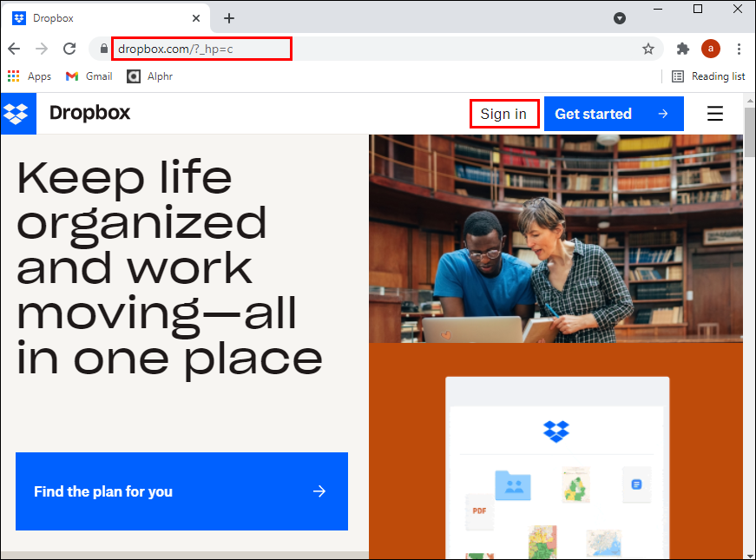The width and height of the screenshot is (756, 560).
Task: Click the library hero photo
Action: 555,239
